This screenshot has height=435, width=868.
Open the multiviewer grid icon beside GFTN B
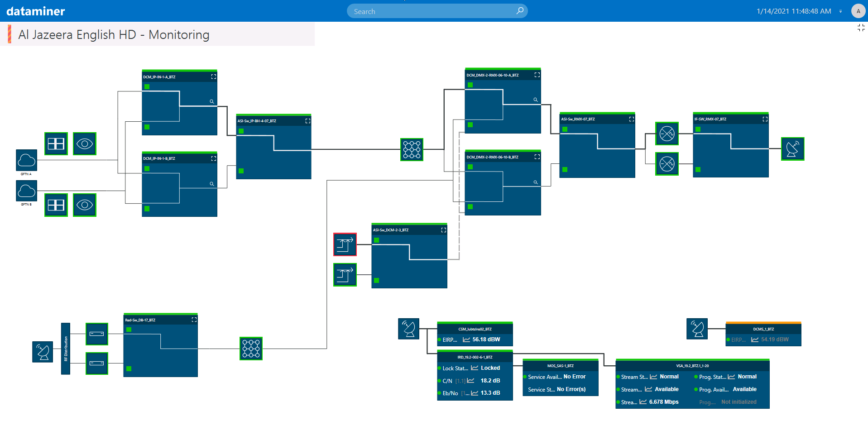pos(56,205)
